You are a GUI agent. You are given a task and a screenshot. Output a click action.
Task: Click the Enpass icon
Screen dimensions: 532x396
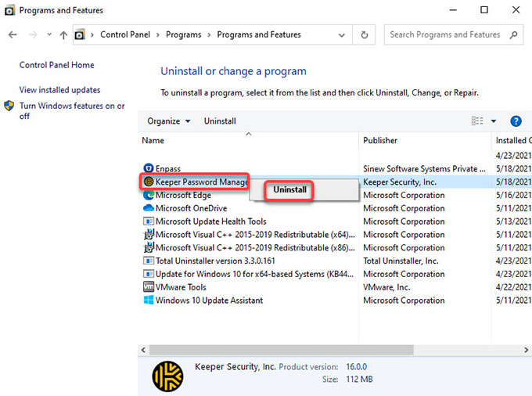[149, 168]
